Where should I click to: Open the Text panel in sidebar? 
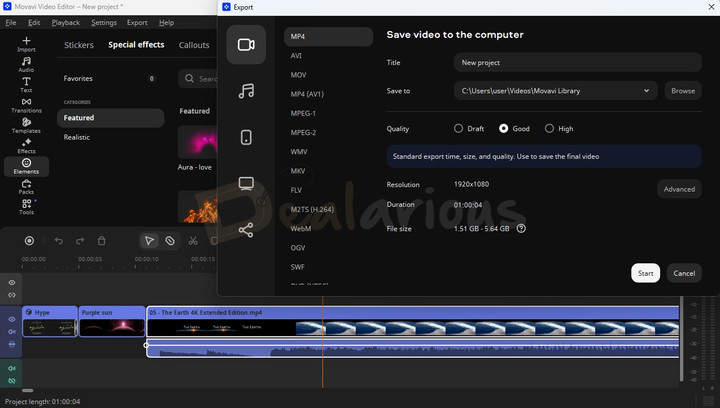point(26,85)
